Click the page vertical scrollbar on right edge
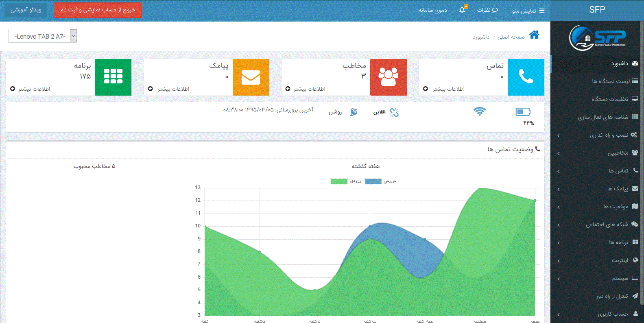644x323 pixels. 642,163
